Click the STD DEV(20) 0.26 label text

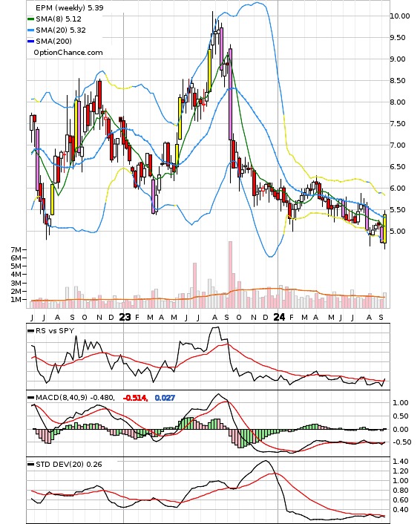click(68, 465)
